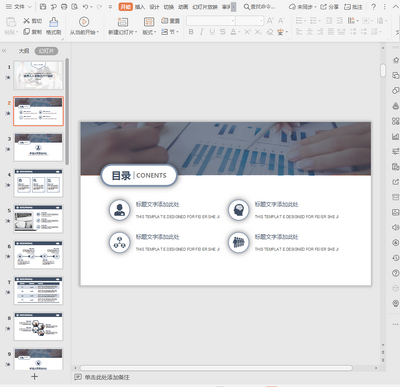Viewport: 400px width, 387px height.
Task: Click the 目录 CONTENTS title box on slide
Action: pos(139,175)
